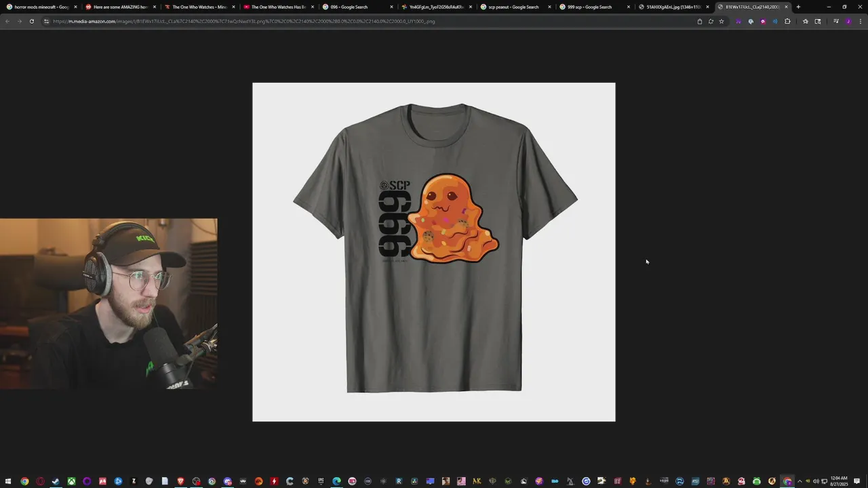Open Epic Games Launcher from the taskbar

tap(321, 481)
